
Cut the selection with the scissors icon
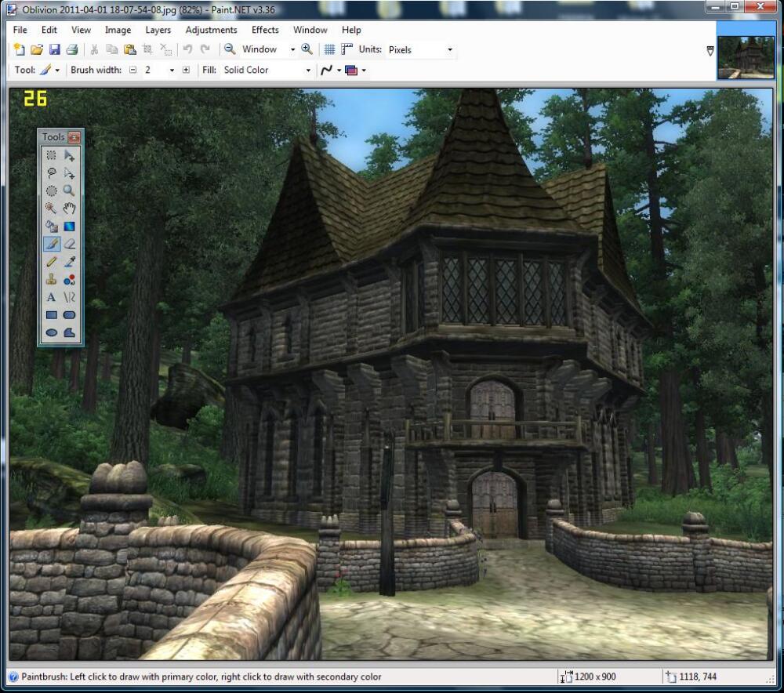click(x=94, y=49)
